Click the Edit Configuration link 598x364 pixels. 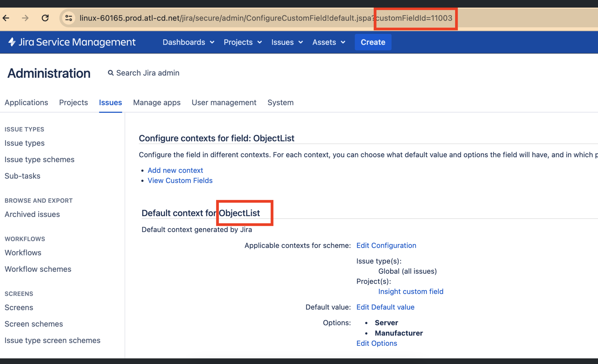pos(386,245)
